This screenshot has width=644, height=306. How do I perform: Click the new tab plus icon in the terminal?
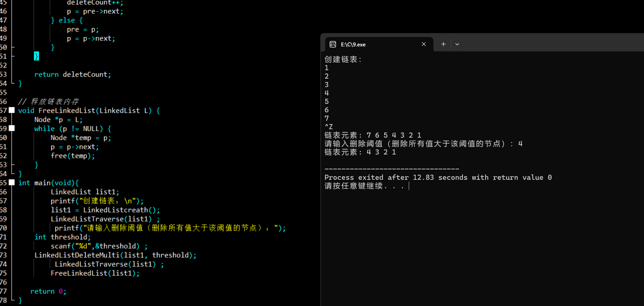443,44
